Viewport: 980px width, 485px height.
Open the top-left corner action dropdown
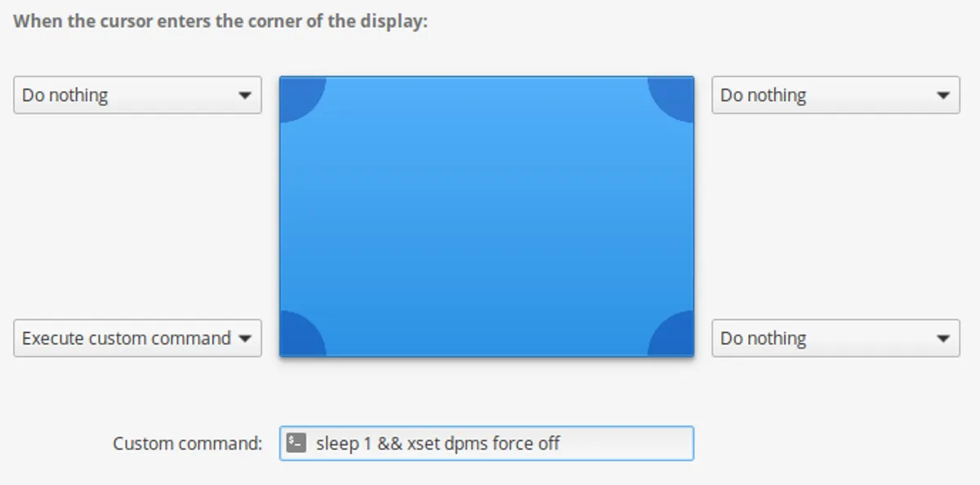click(x=137, y=95)
